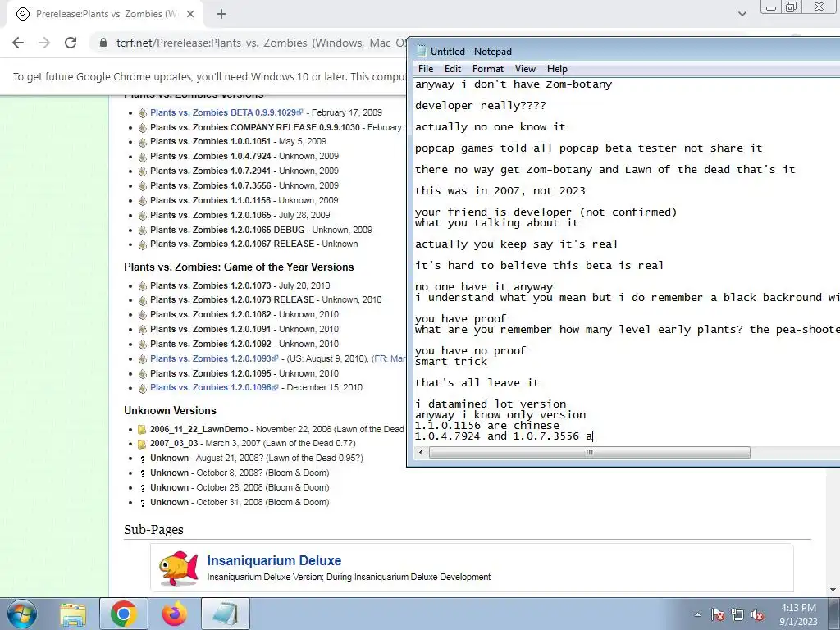Switch to Google Chrome in the taskbar

[x=124, y=614]
